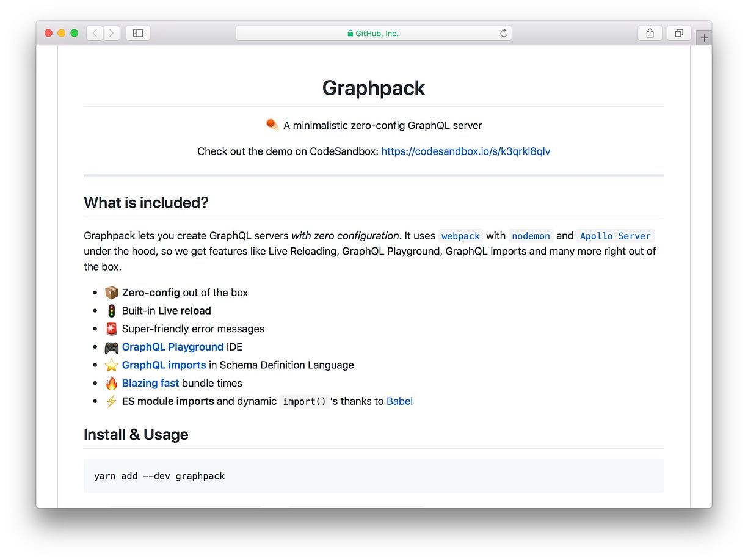Image resolution: width=748 pixels, height=560 pixels.
Task: Click the package box emoji beside Zero-config
Action: click(111, 293)
